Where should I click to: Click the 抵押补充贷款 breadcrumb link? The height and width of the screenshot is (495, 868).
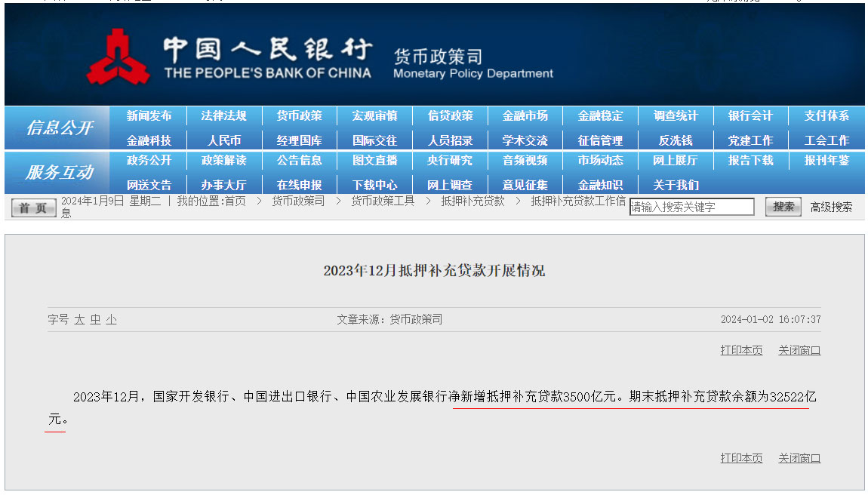click(472, 201)
